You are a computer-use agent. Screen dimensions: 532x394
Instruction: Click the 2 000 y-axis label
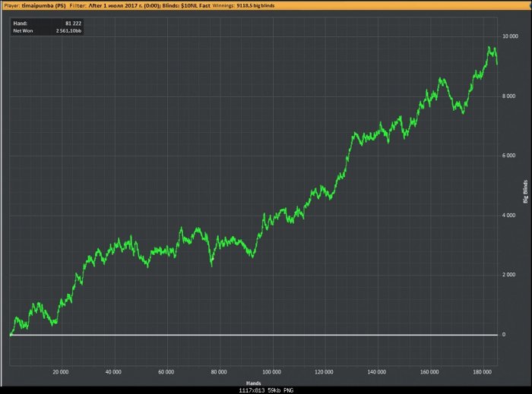point(508,275)
